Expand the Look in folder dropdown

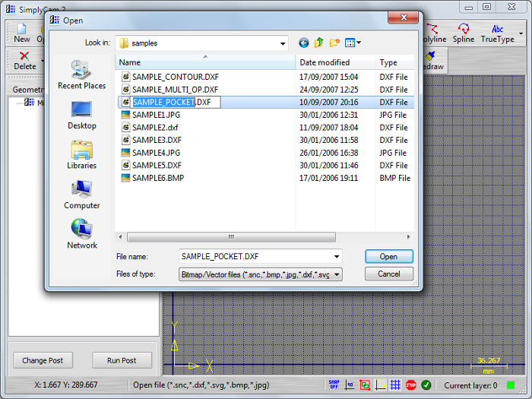(282, 43)
